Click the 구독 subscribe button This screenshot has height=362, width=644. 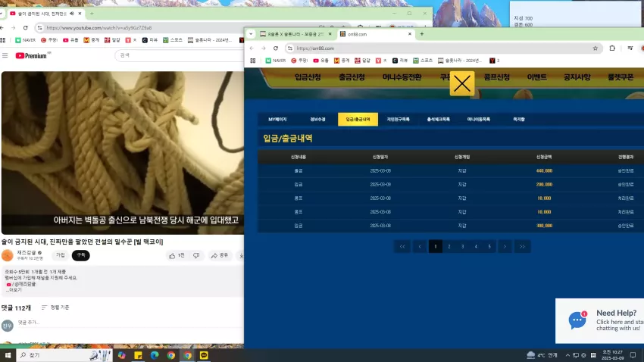point(81,255)
